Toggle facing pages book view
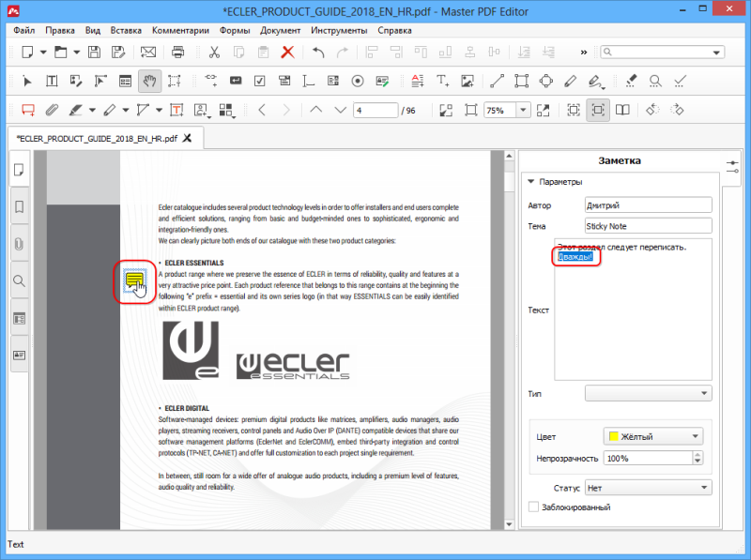 622,110
